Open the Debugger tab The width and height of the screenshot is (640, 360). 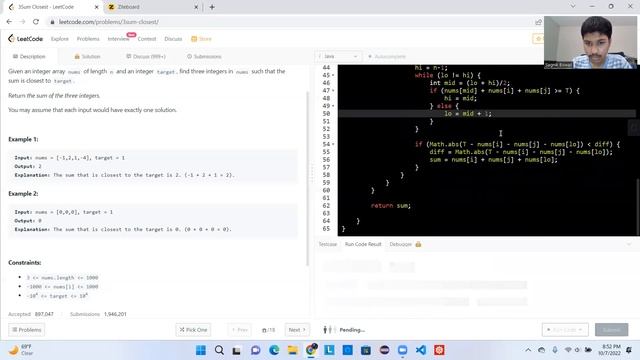[x=400, y=244]
